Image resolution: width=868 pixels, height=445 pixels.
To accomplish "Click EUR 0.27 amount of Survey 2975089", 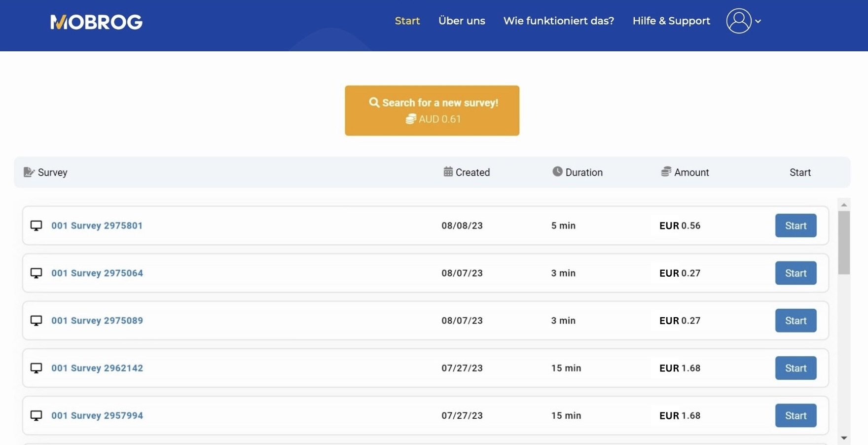I will 680,321.
